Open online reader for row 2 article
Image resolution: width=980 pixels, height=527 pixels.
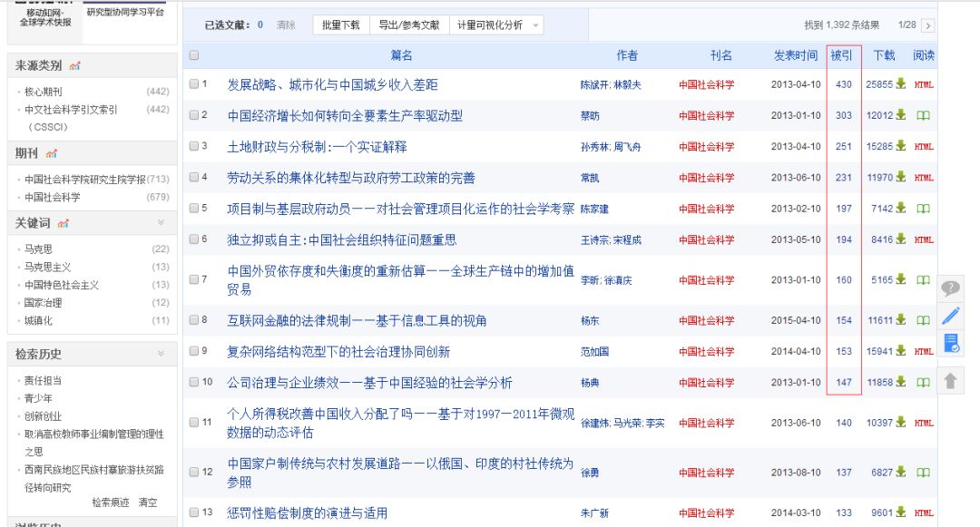923,115
